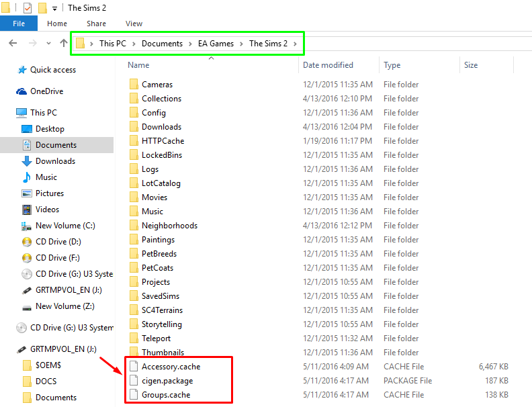Select the Accessory.cache file
Screen dimensions: 532x407
pyautogui.click(x=165, y=367)
